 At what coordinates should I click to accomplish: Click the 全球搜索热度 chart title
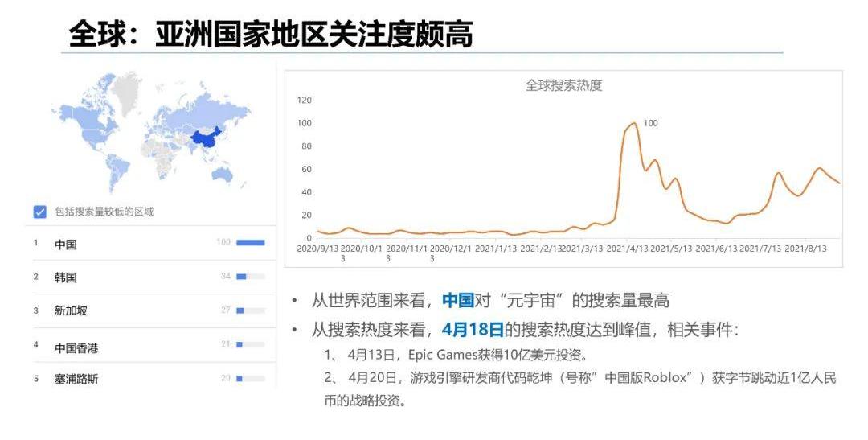(563, 85)
